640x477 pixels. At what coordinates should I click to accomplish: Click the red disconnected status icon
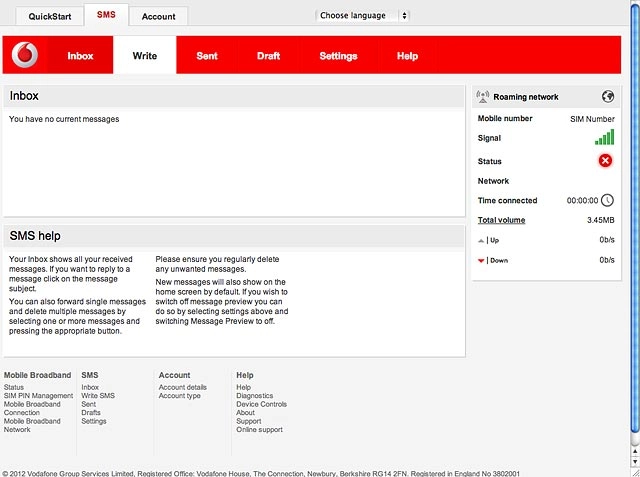click(605, 161)
